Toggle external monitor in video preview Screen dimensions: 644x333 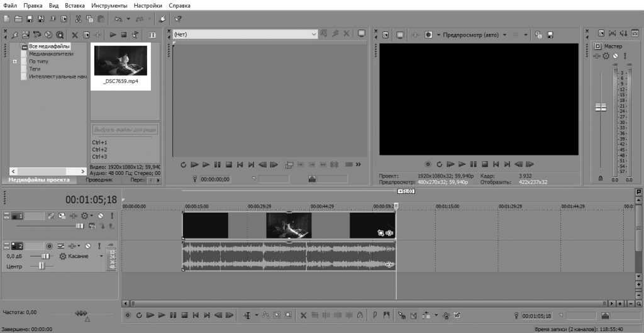point(399,35)
